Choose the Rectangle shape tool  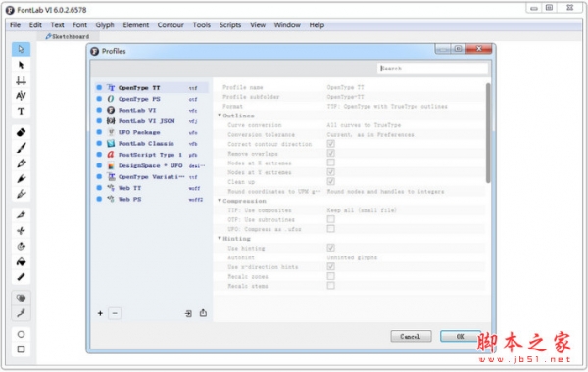click(21, 349)
